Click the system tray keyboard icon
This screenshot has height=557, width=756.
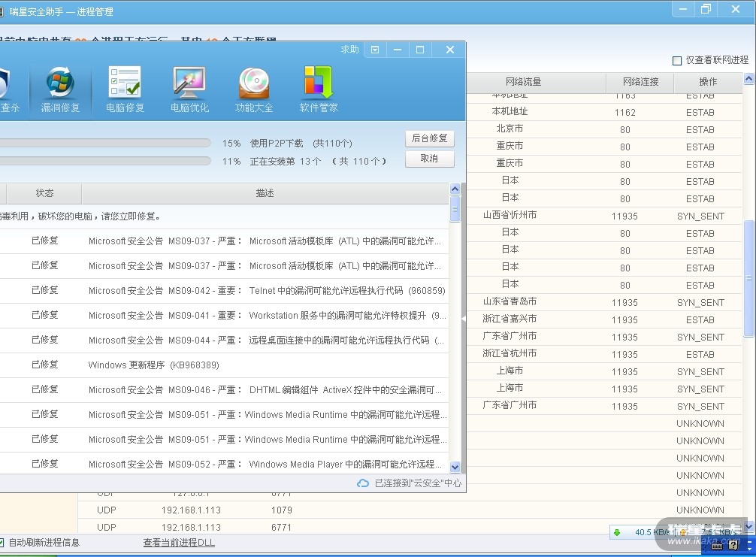pyautogui.click(x=717, y=546)
